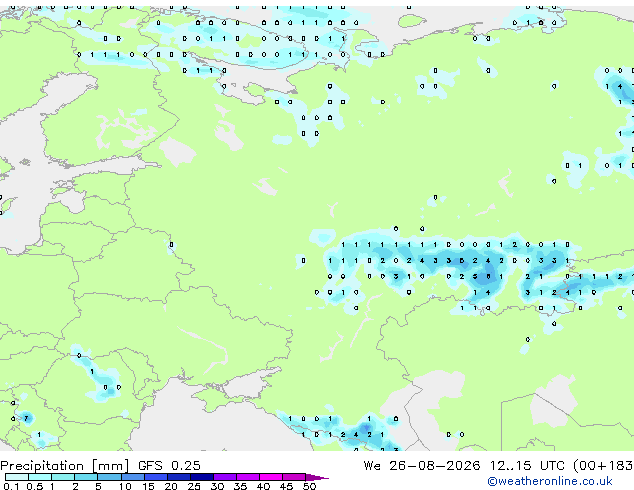The width and height of the screenshot is (634, 490).
Task: Click the '(00+183' forecast offset text
Action: coord(603,466)
